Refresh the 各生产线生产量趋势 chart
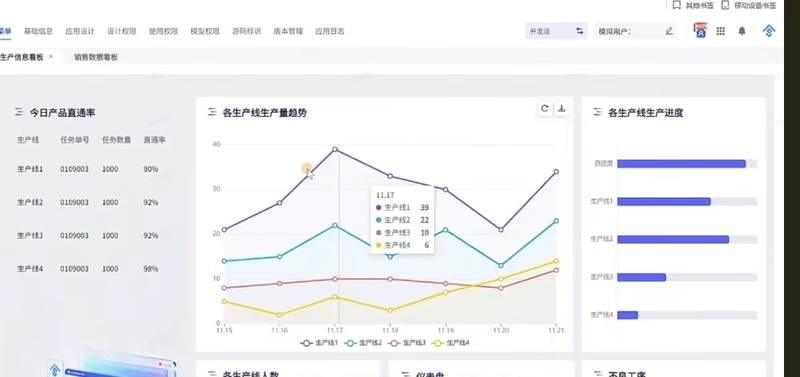Image resolution: width=800 pixels, height=377 pixels. [544, 109]
